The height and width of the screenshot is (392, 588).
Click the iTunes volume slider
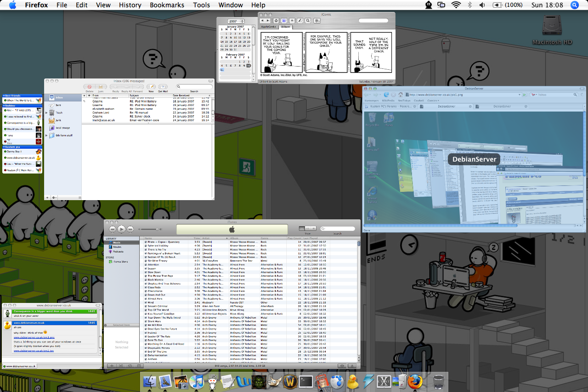[x=148, y=229]
